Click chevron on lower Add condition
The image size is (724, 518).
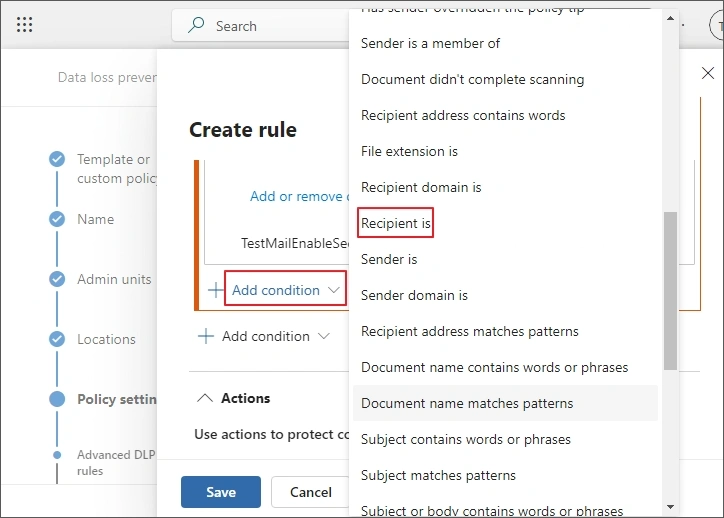[x=324, y=336]
